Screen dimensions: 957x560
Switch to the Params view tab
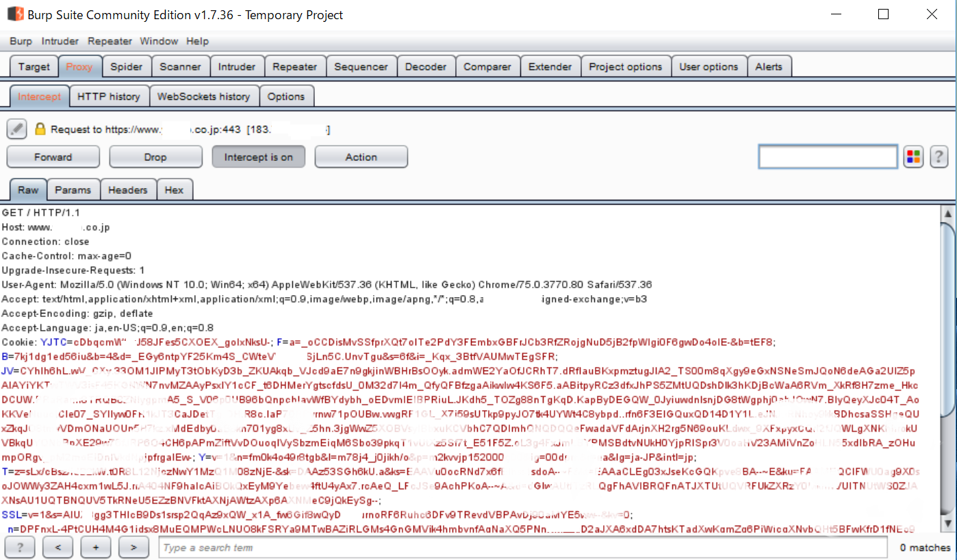pyautogui.click(x=73, y=190)
